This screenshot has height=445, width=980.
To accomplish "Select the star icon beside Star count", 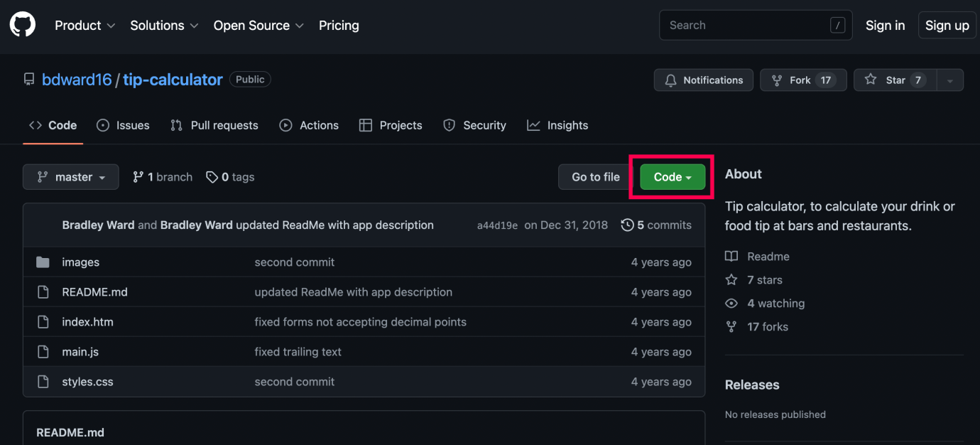I will pos(870,80).
